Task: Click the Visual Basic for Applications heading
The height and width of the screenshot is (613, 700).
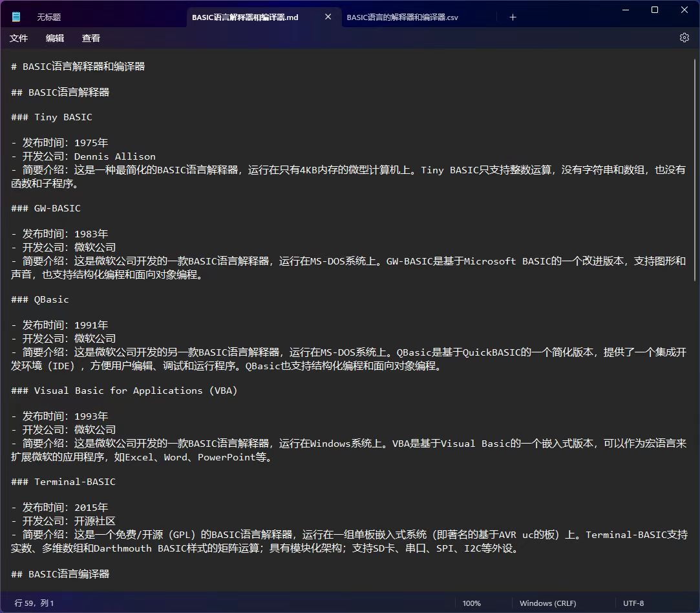Action: (123, 390)
